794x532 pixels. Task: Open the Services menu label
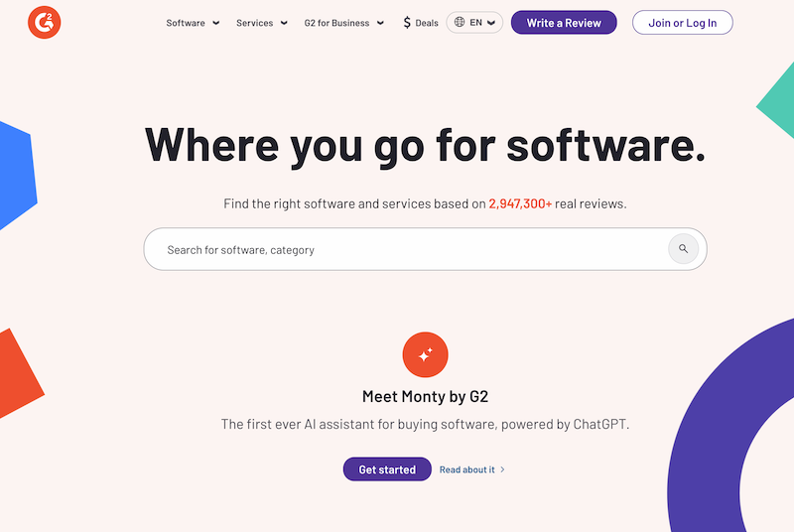pos(255,23)
